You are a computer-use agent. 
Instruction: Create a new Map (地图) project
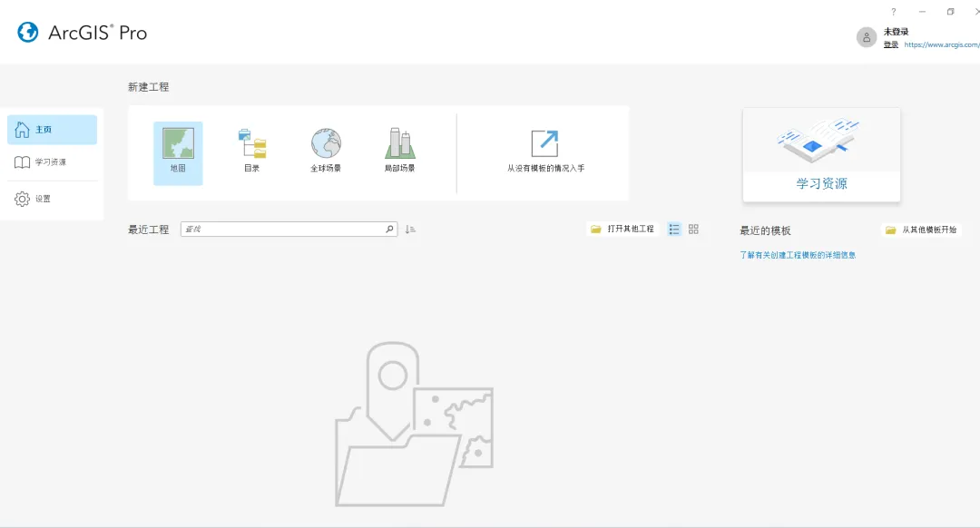coord(178,153)
